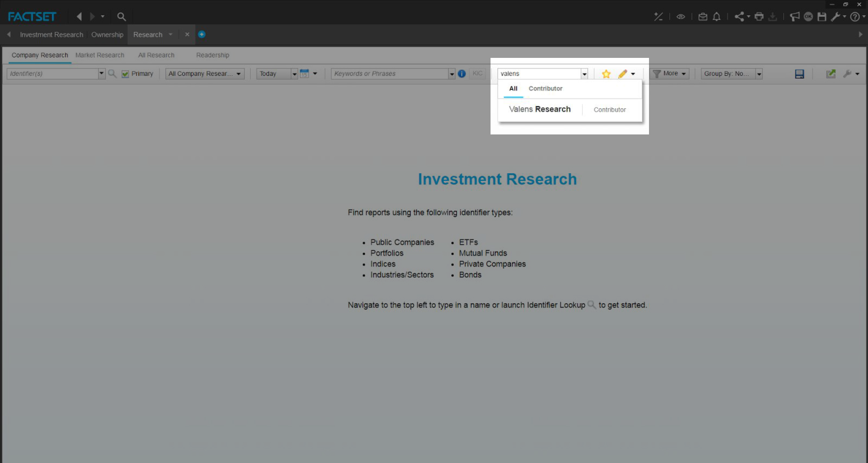The image size is (868, 463).
Task: Click the floppy disk save icon in the top bar
Action: 822,16
